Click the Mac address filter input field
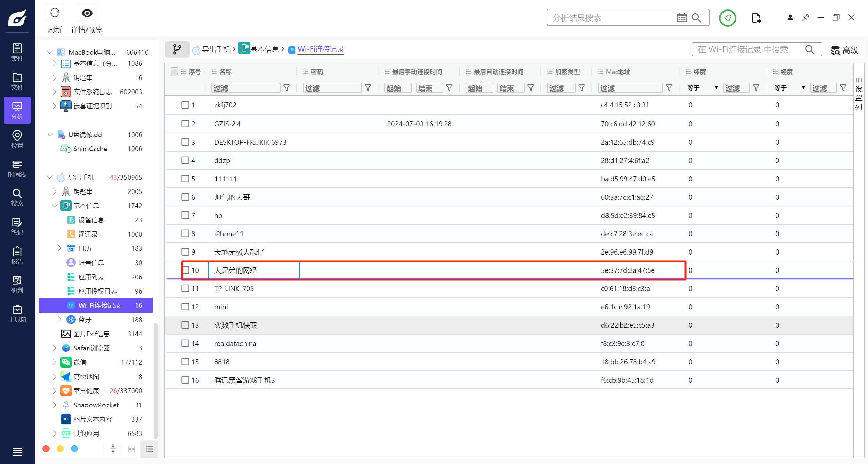The image size is (868, 464). click(630, 88)
